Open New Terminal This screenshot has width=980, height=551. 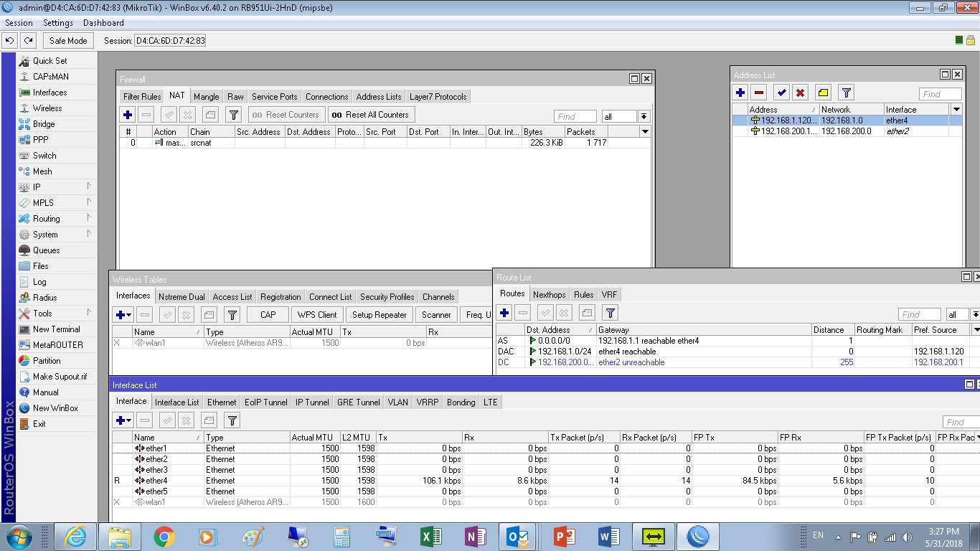click(56, 329)
